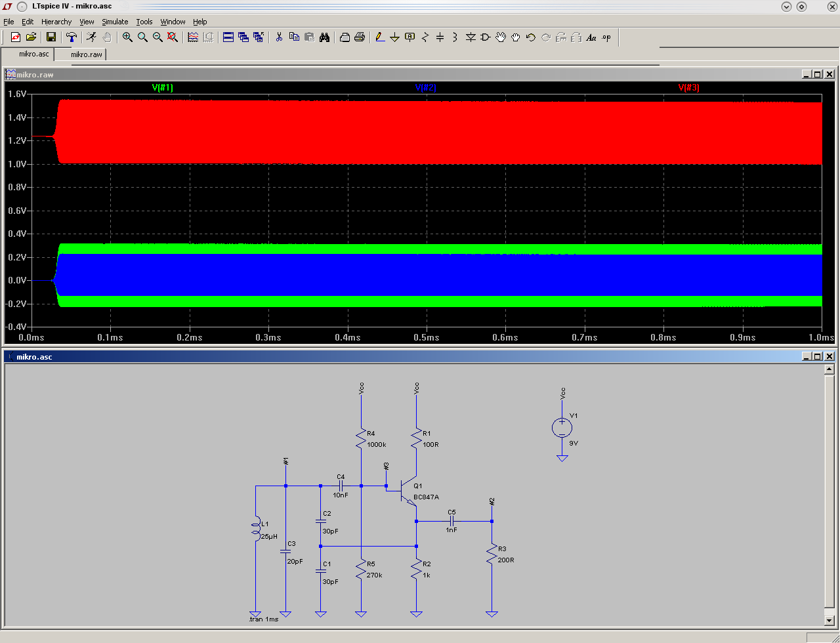Select the Copy tool icon

[x=294, y=37]
